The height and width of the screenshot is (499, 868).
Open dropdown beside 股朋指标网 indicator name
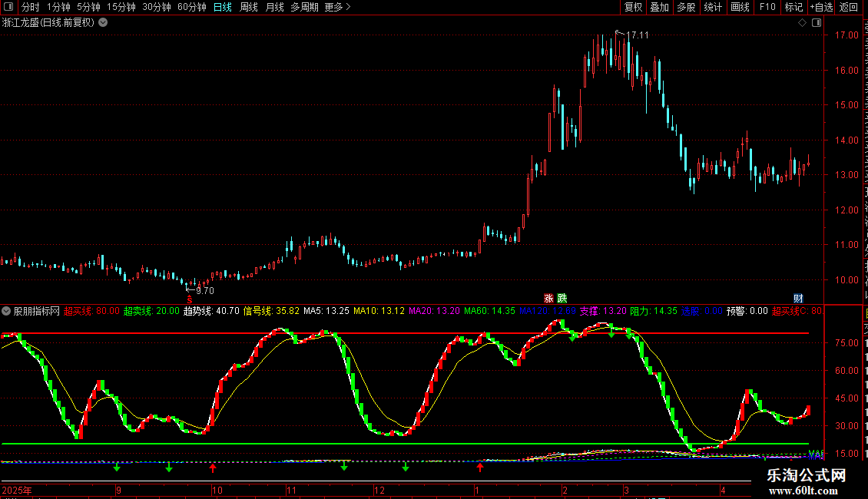coord(6,312)
